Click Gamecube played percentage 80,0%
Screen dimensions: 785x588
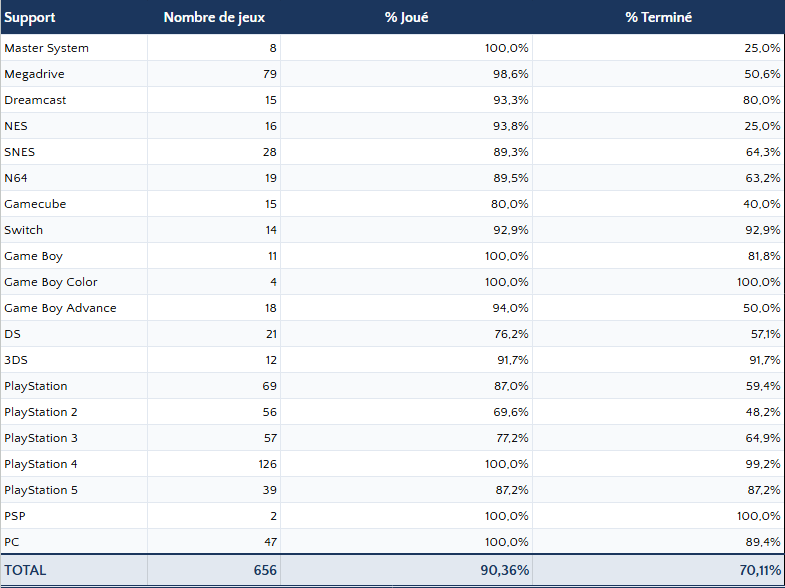point(511,204)
